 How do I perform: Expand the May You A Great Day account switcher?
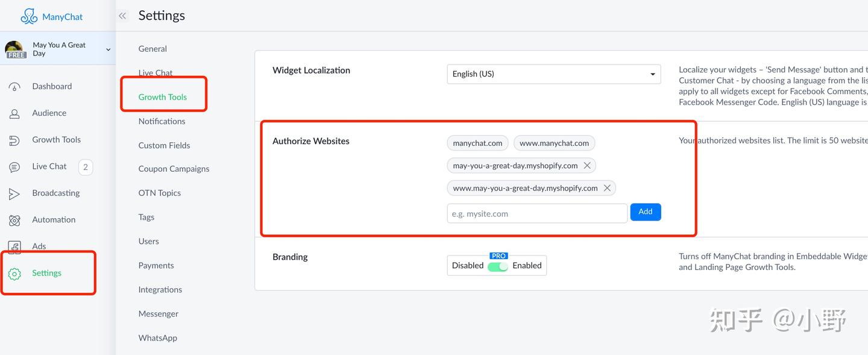(108, 49)
